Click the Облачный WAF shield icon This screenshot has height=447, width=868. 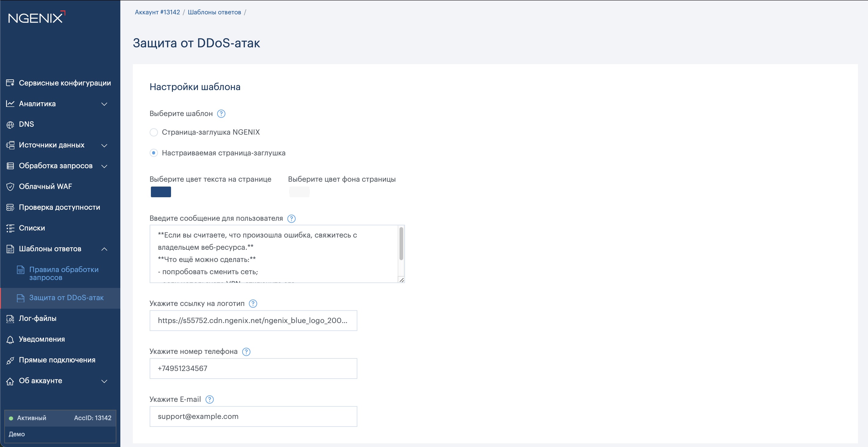pyautogui.click(x=10, y=187)
